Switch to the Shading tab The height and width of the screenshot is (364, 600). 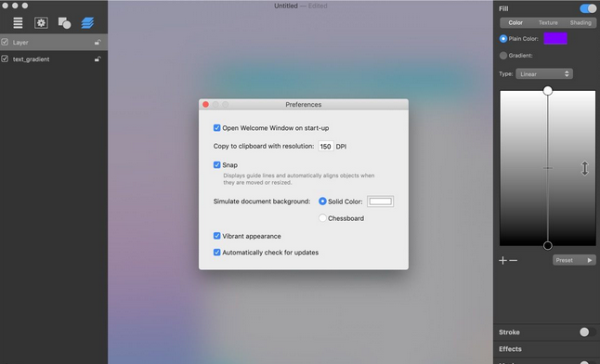tap(580, 22)
